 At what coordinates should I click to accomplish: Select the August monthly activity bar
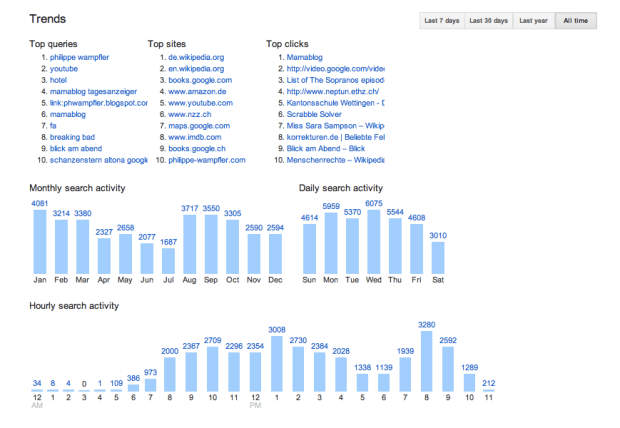pos(190,244)
